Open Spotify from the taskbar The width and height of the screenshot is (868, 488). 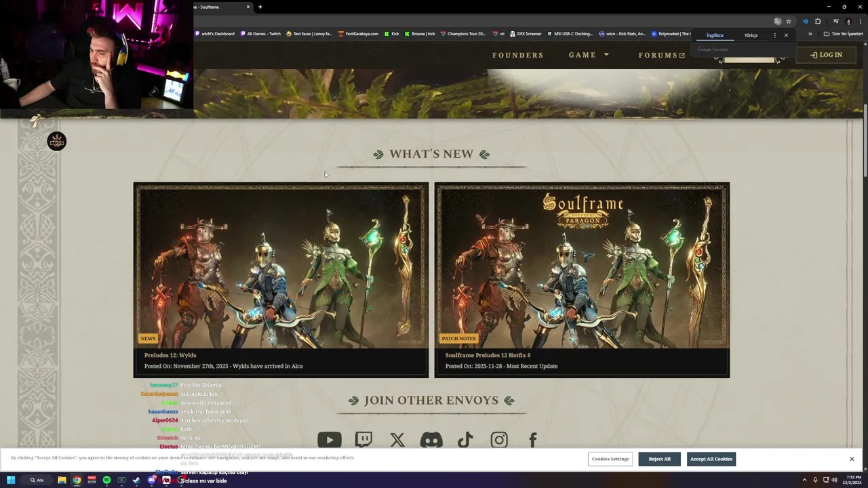pos(106,480)
